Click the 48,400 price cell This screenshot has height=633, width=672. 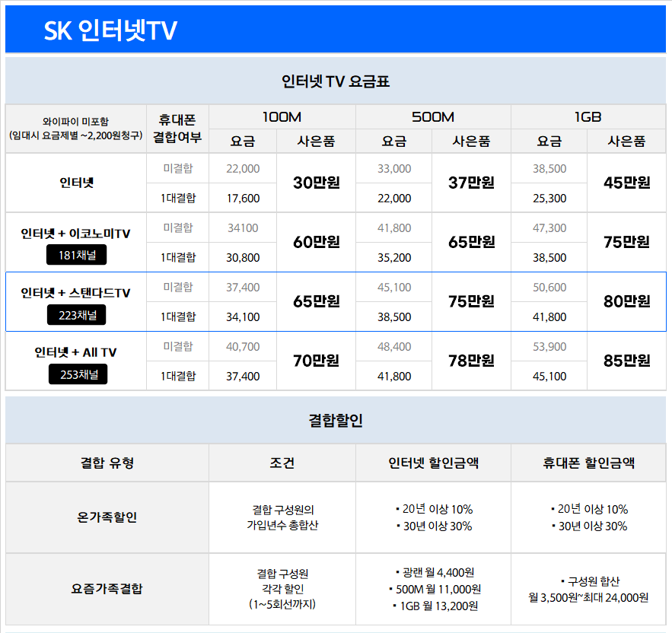394,347
